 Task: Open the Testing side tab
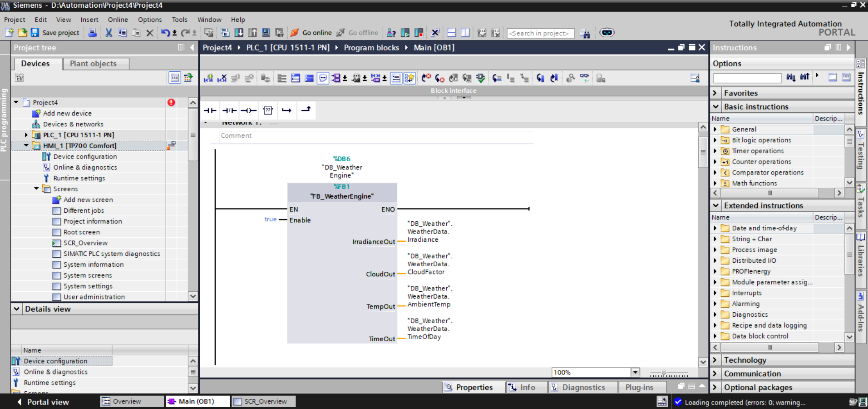[861, 150]
